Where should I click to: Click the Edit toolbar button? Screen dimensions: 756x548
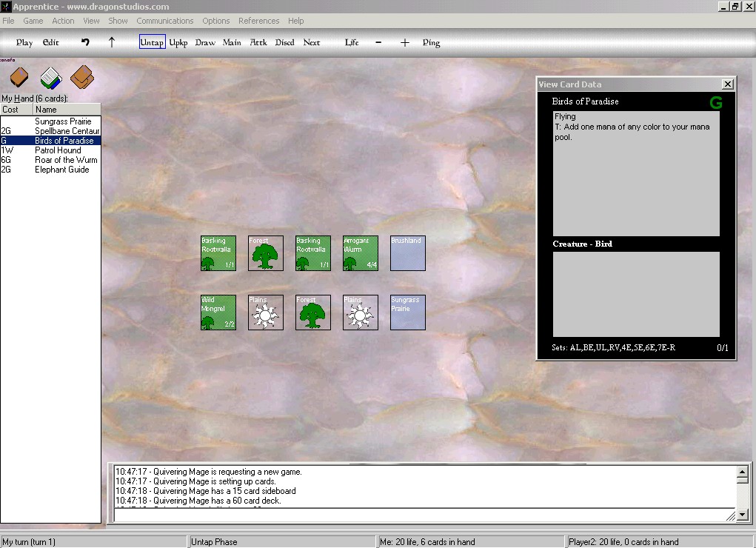click(x=50, y=42)
